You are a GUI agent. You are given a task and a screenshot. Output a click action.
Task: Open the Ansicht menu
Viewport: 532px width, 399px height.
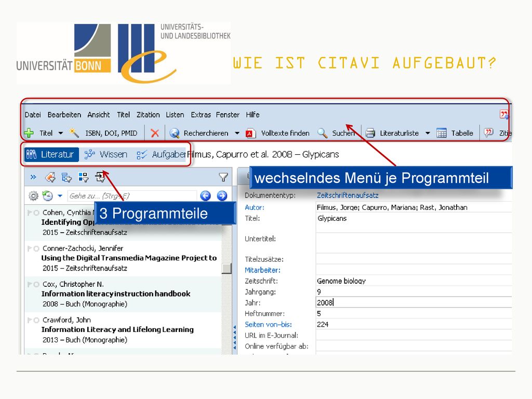click(x=98, y=115)
